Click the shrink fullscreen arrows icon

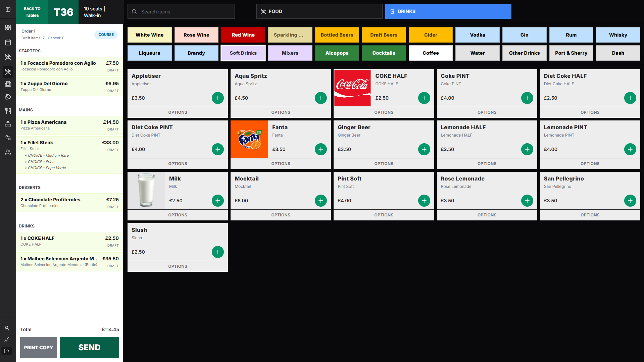tap(7, 340)
